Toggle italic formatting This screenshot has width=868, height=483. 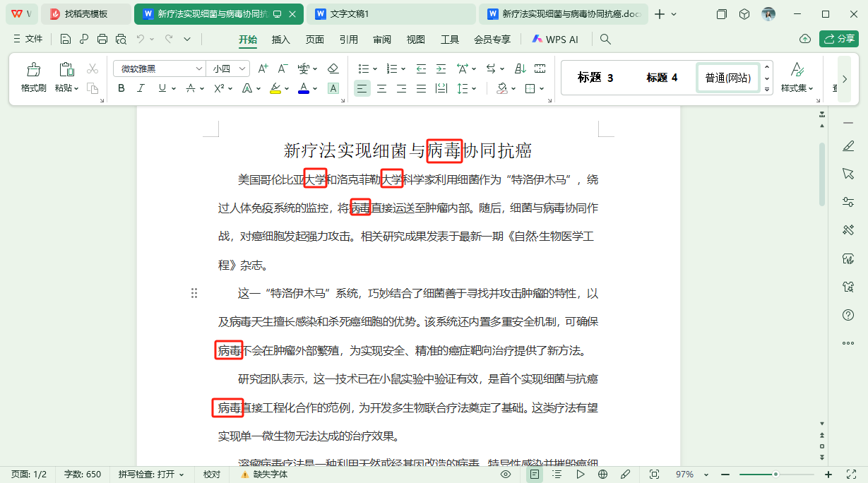(139, 88)
